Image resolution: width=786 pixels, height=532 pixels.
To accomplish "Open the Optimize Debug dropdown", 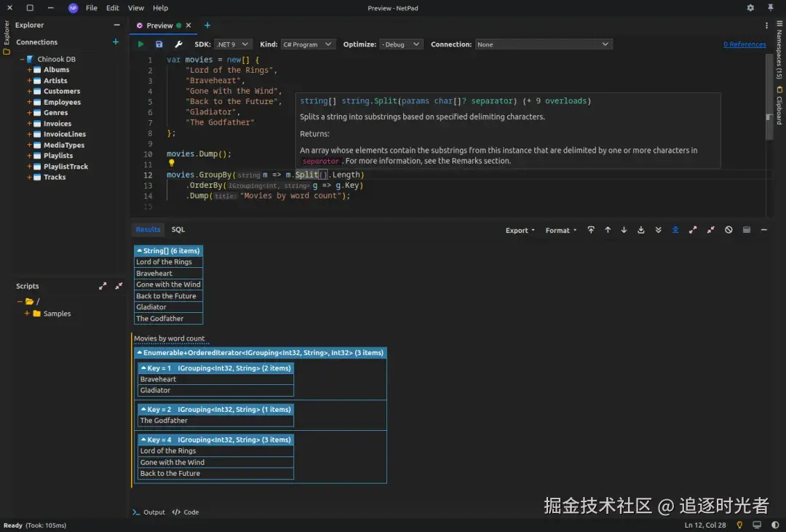I will (x=401, y=44).
